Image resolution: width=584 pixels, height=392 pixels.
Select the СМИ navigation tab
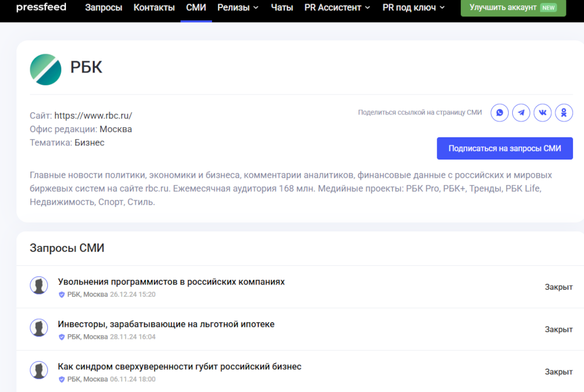196,8
